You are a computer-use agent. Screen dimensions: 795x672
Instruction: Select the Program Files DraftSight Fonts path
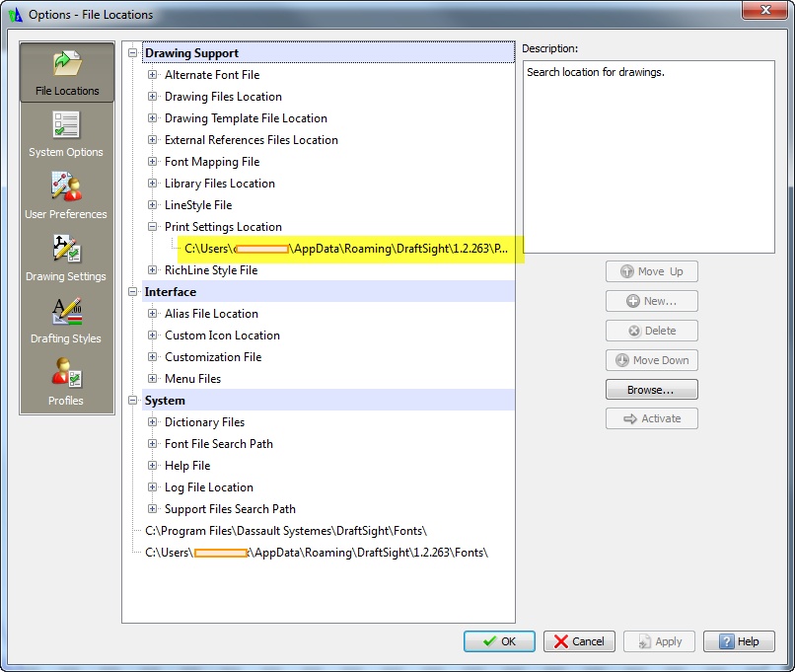pyautogui.click(x=286, y=531)
